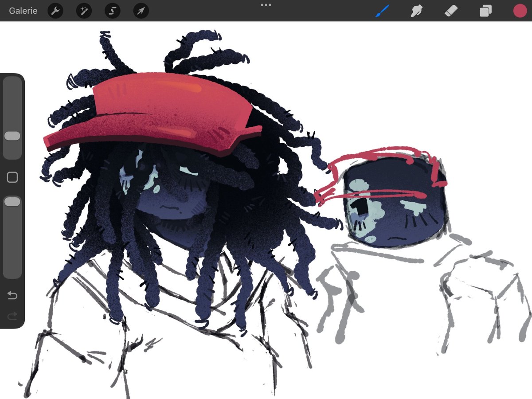Select the Eraser tool
Image resolution: width=532 pixels, height=399 pixels.
tap(451, 11)
